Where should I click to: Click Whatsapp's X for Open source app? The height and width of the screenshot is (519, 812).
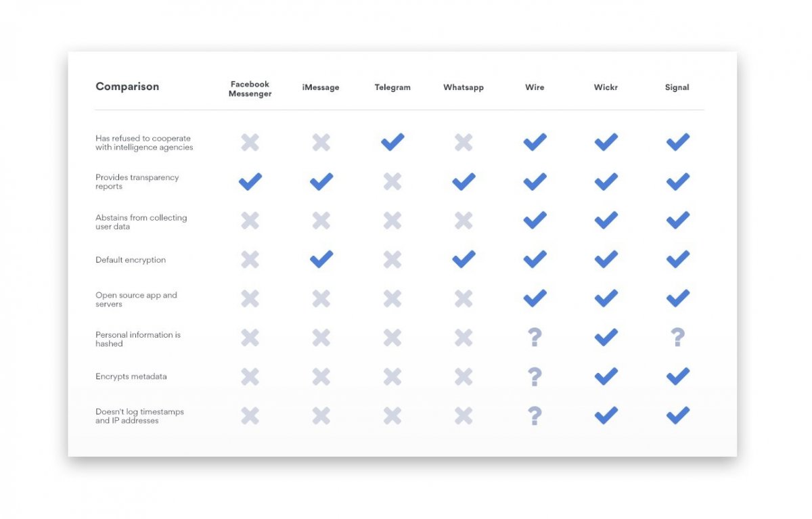(x=464, y=298)
